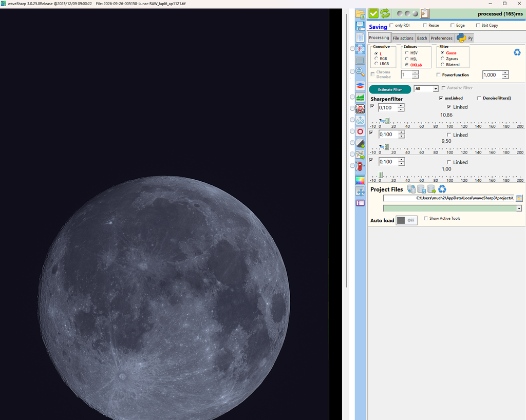Click the green refresh arrows icon
This screenshot has height=420, width=526.
point(385,13)
